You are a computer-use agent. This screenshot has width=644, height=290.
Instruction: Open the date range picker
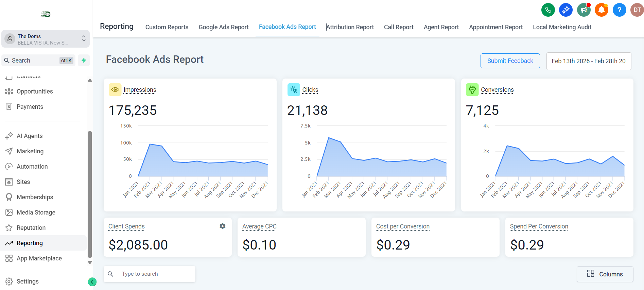[x=588, y=61]
